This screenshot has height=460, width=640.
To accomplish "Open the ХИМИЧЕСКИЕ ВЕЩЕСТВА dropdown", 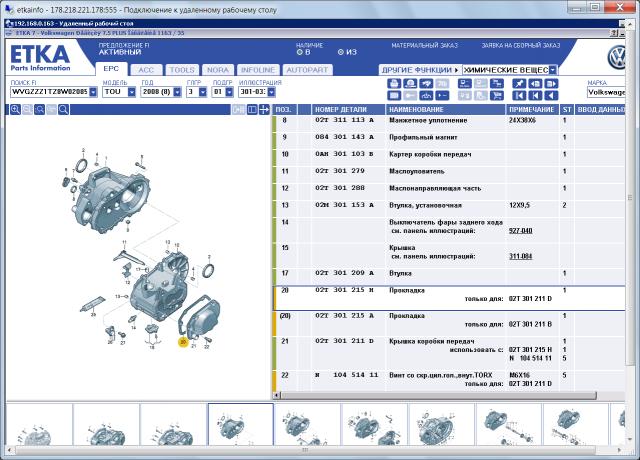I will pyautogui.click(x=552, y=70).
